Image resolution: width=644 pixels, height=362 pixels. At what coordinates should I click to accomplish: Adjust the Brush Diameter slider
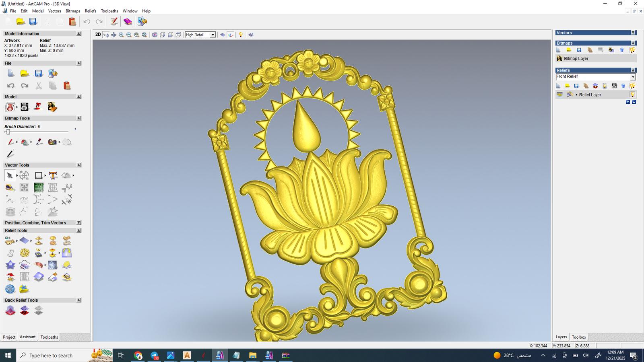[x=8, y=132]
